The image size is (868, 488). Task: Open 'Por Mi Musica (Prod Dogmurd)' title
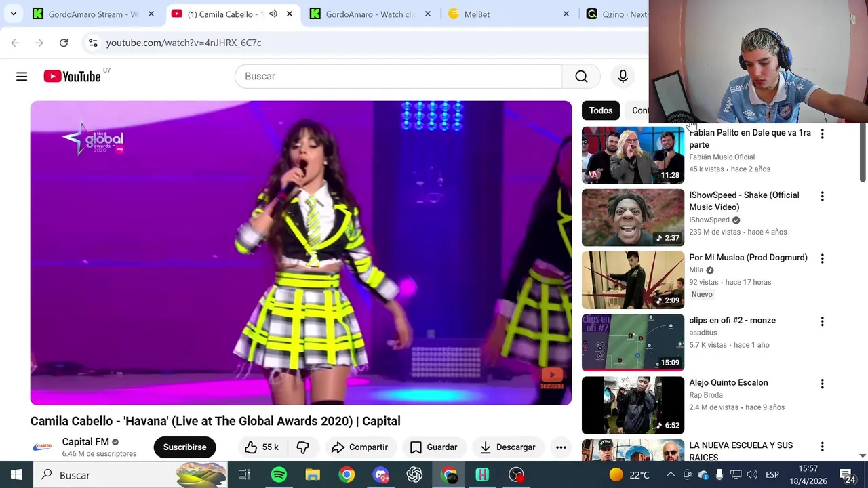click(x=748, y=258)
